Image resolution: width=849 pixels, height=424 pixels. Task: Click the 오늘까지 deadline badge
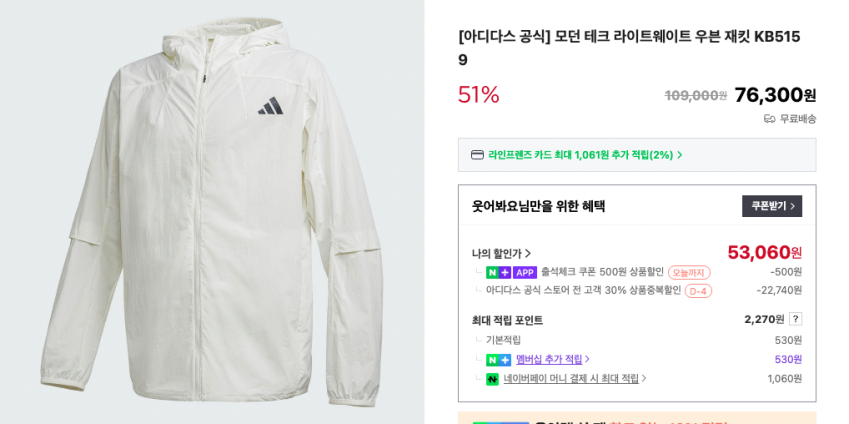point(689,272)
